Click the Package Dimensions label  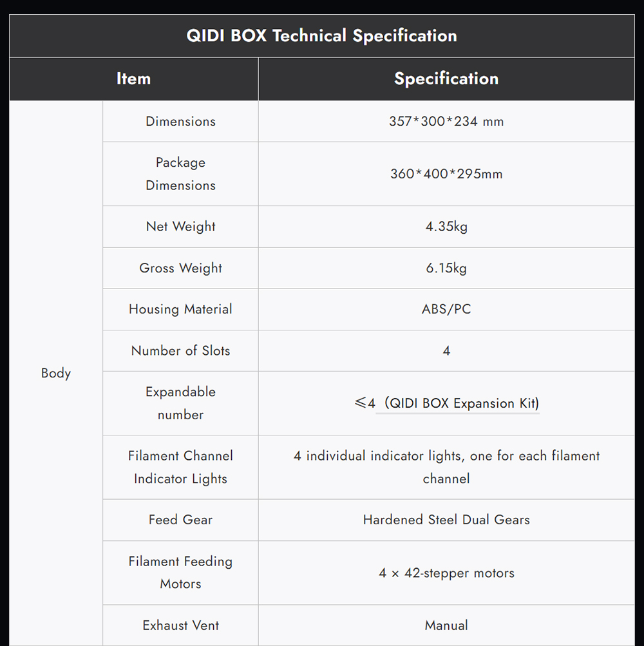coord(180,174)
